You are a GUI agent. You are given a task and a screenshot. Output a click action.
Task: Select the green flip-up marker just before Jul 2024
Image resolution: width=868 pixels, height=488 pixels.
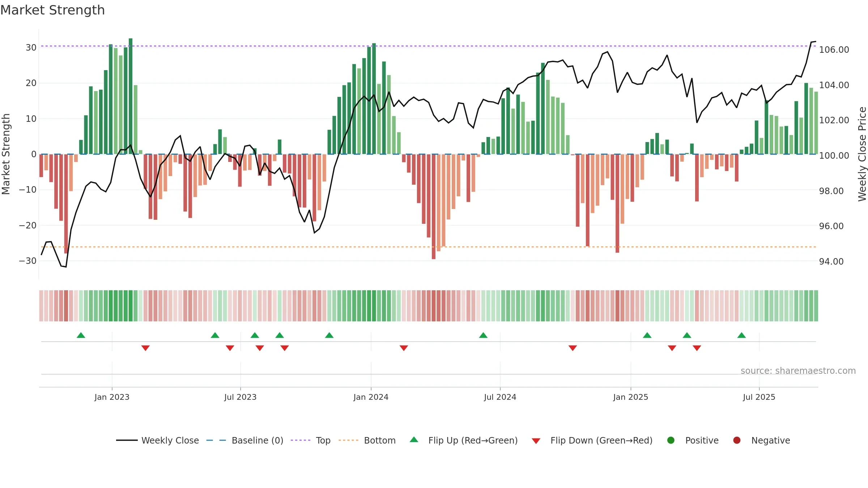pyautogui.click(x=483, y=335)
